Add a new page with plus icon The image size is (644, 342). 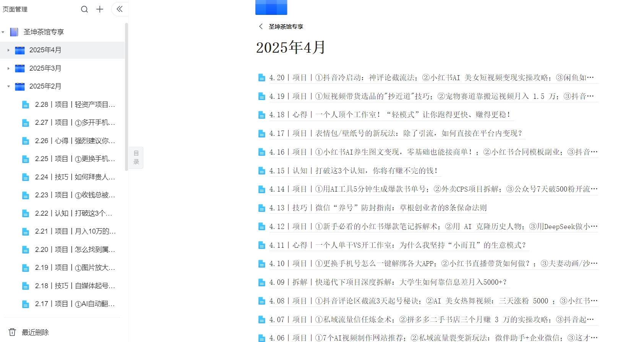(x=100, y=9)
